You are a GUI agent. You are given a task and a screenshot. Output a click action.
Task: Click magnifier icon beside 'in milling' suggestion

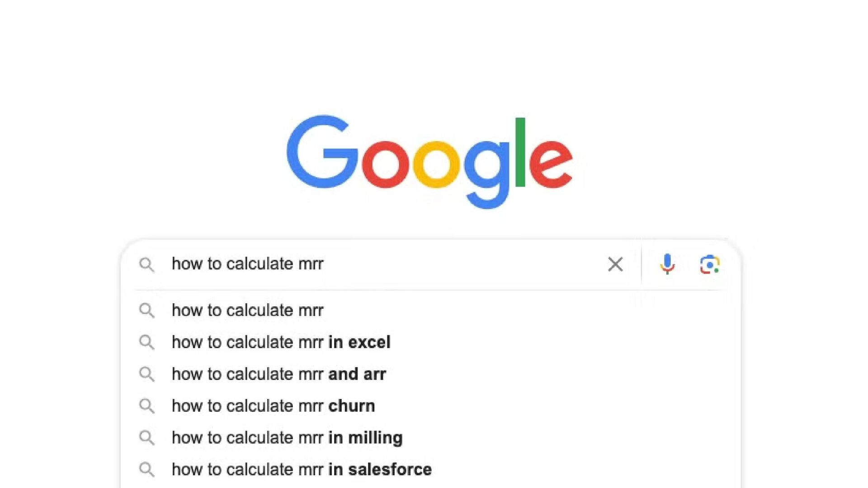[x=146, y=438]
